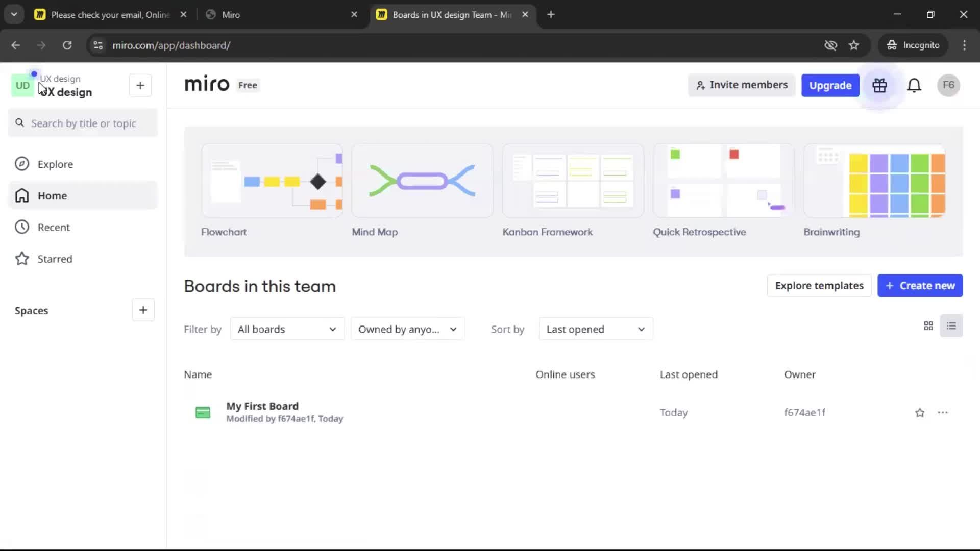Click the Owner column header
This screenshot has height=551, width=980.
coord(800,374)
